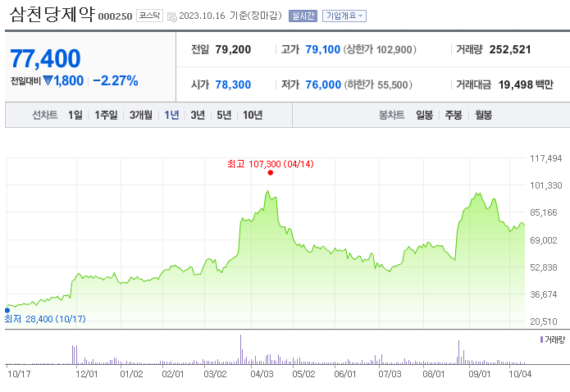Click the 거래량 value 252,521
The height and width of the screenshot is (392, 570).
pyautogui.click(x=510, y=49)
